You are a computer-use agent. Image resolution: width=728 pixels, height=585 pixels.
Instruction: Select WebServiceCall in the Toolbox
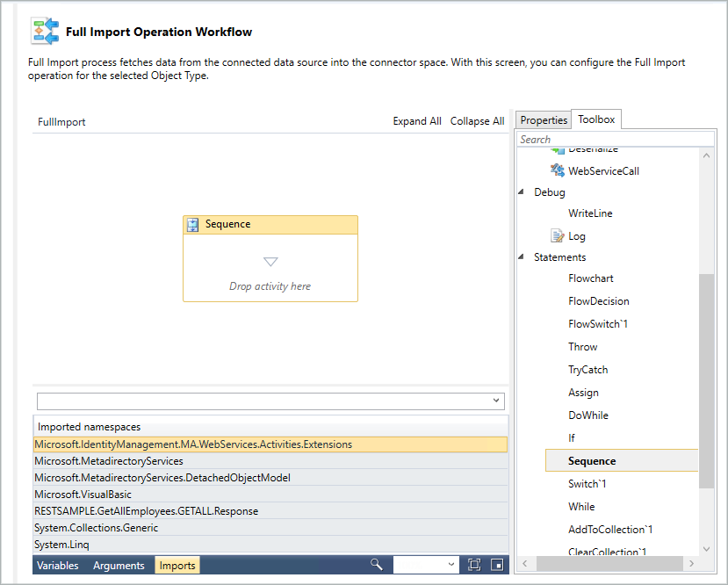[x=603, y=171]
